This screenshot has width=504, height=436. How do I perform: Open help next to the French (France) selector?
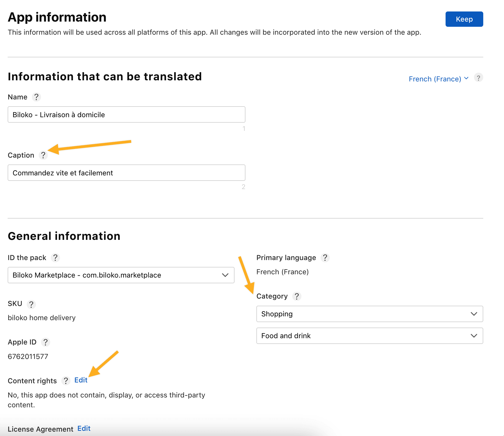479,78
